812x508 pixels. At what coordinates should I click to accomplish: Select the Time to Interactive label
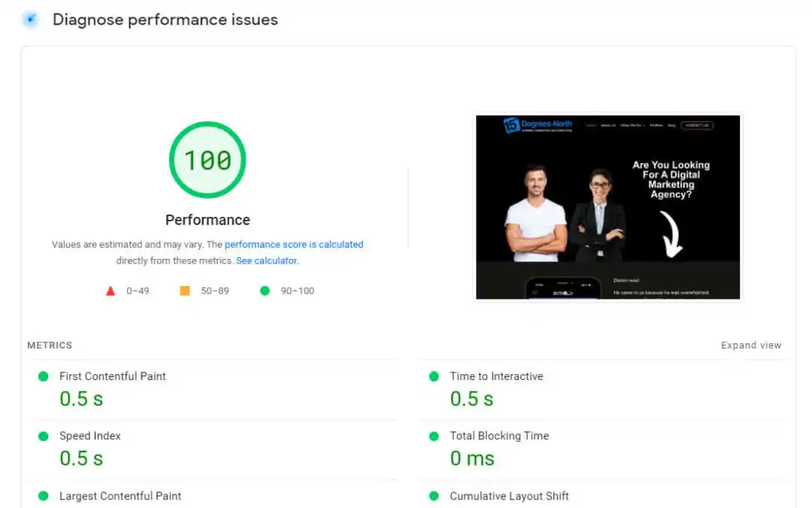pos(496,376)
